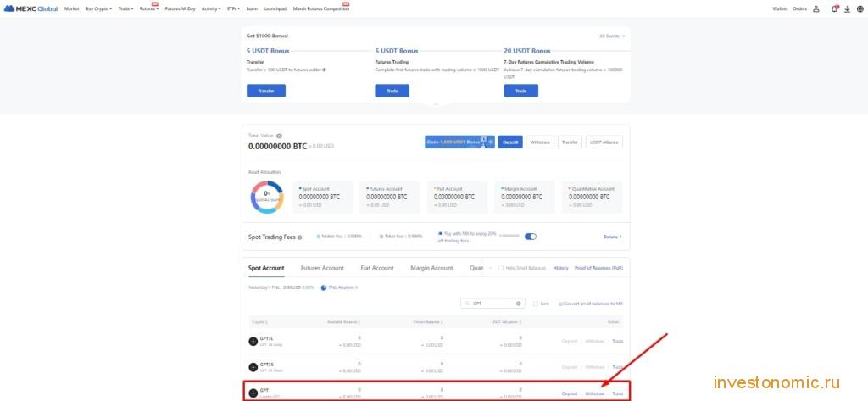This screenshot has width=868, height=401.
Task: Sort by USDT Valuation column
Action: point(507,322)
